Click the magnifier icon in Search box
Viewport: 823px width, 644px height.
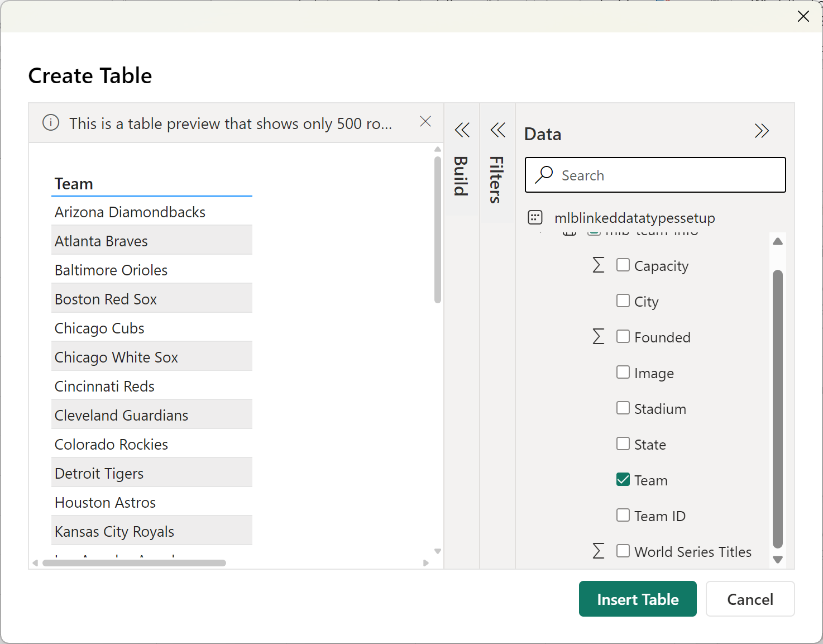(x=544, y=175)
